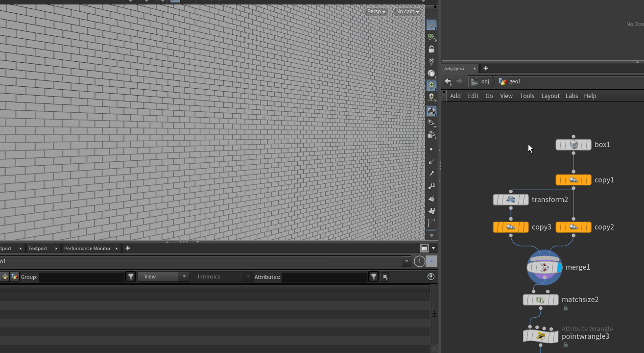Switch to the Textport tab

tap(38, 248)
